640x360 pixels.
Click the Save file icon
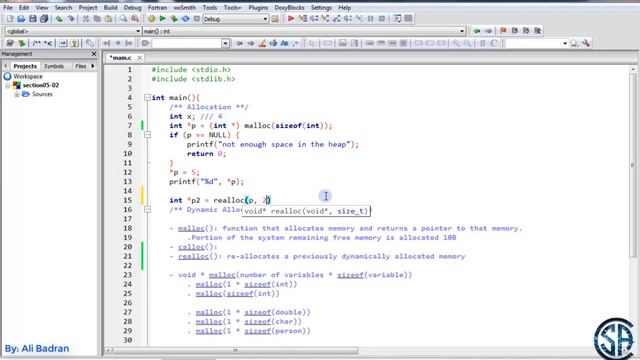(33, 19)
